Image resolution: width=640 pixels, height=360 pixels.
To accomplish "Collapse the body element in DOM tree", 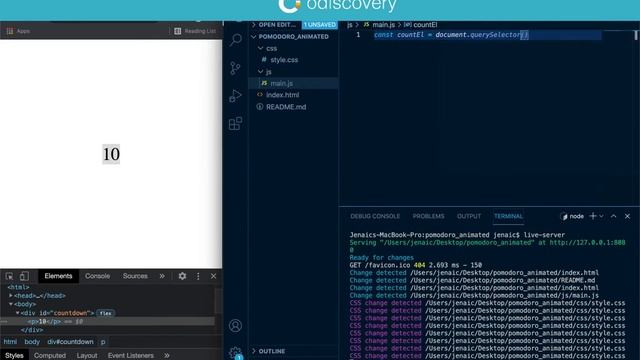I will pyautogui.click(x=11, y=304).
